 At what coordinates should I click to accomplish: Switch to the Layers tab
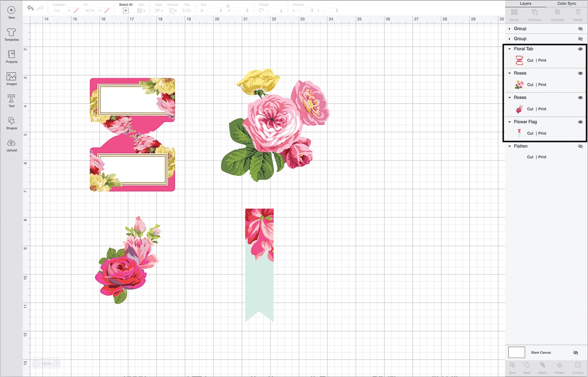pyautogui.click(x=525, y=3)
